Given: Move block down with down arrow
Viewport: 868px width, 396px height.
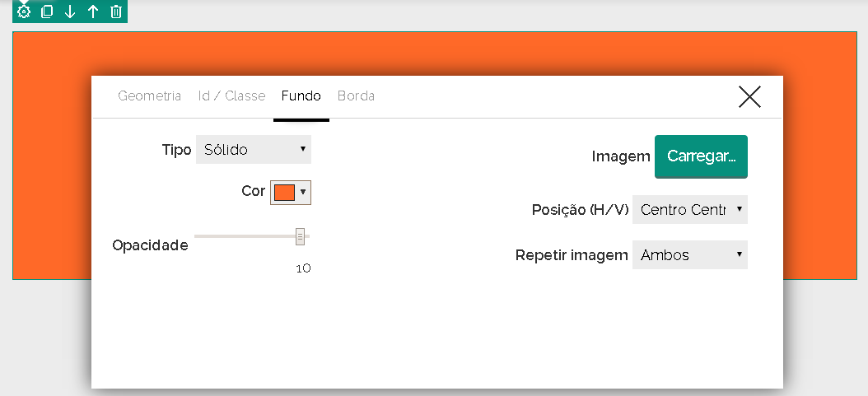Looking at the screenshot, I should tap(70, 12).
